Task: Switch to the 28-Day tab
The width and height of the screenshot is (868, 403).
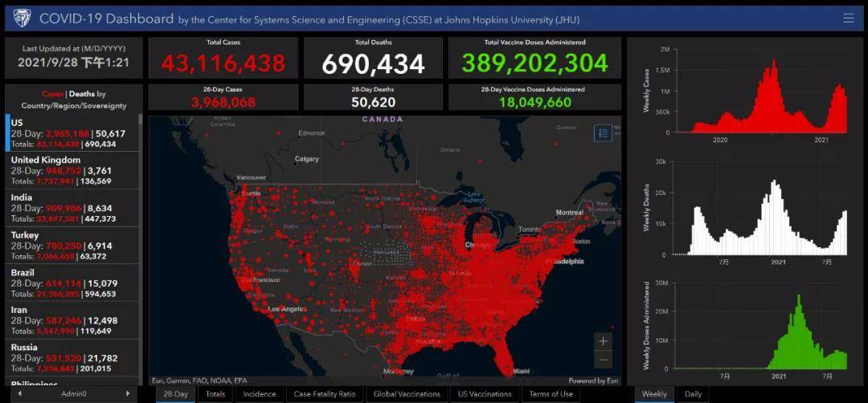Action: click(x=175, y=394)
